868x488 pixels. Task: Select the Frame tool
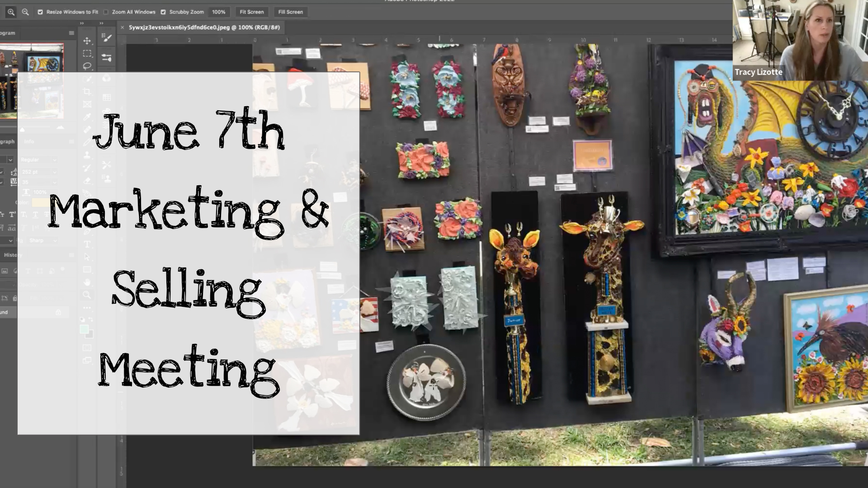pyautogui.click(x=87, y=104)
